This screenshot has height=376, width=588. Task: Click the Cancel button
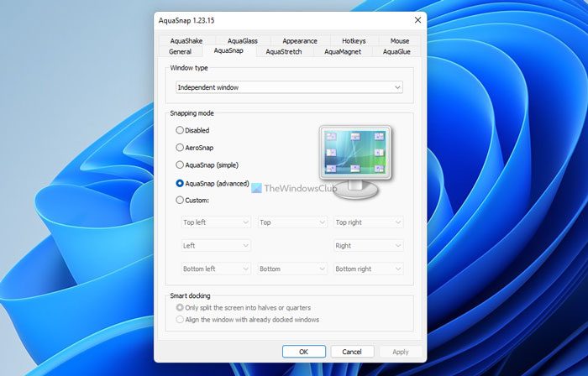pos(352,352)
